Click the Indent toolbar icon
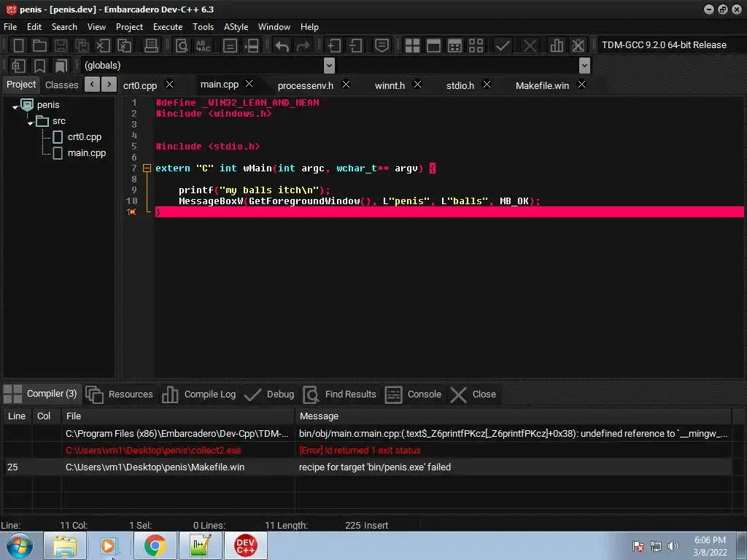The image size is (747, 560). click(334, 46)
